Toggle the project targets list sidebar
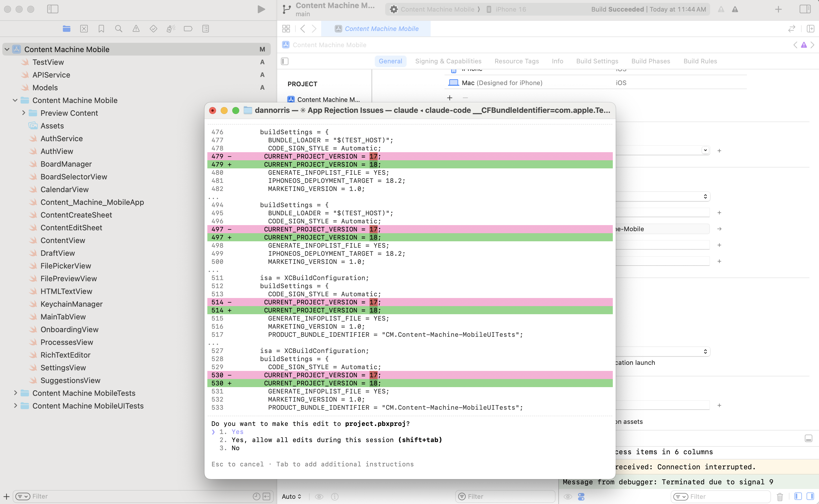The width and height of the screenshot is (819, 504). [x=285, y=61]
